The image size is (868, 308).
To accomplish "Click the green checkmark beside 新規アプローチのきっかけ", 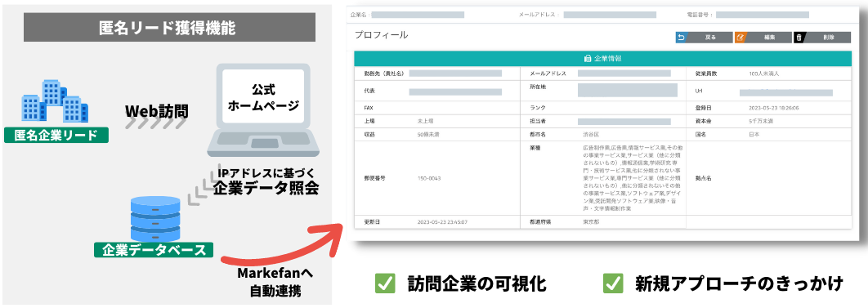I will coord(613,283).
